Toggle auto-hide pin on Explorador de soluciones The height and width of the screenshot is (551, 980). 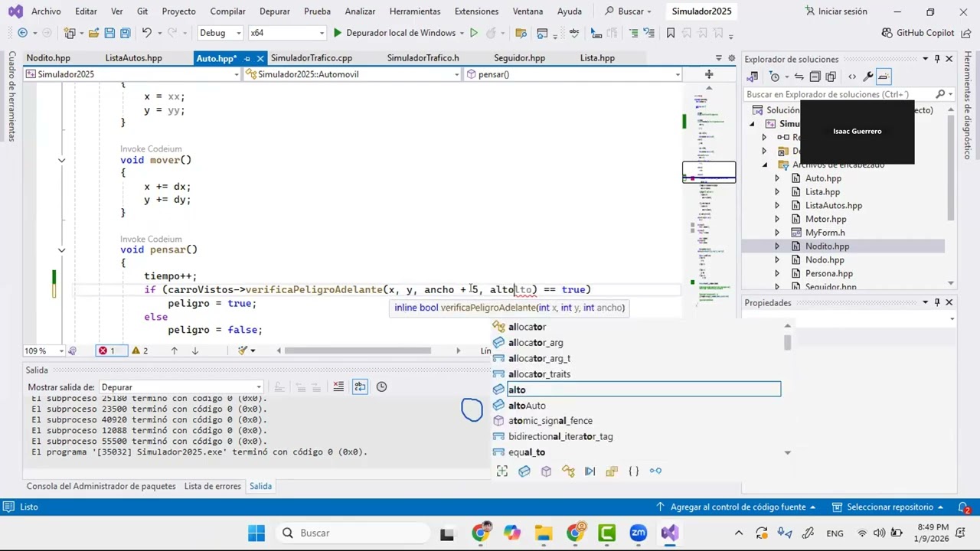click(x=936, y=59)
